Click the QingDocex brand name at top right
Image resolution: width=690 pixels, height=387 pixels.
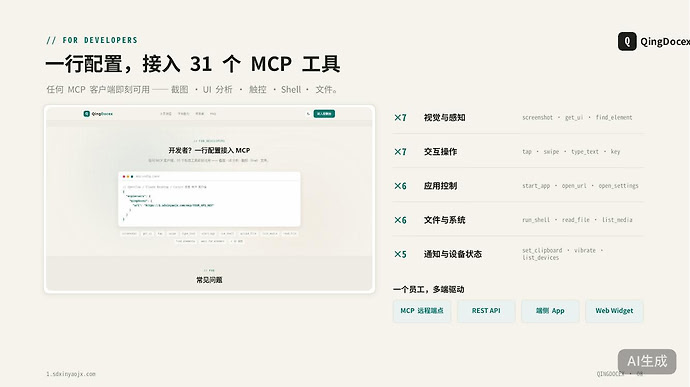coord(665,41)
